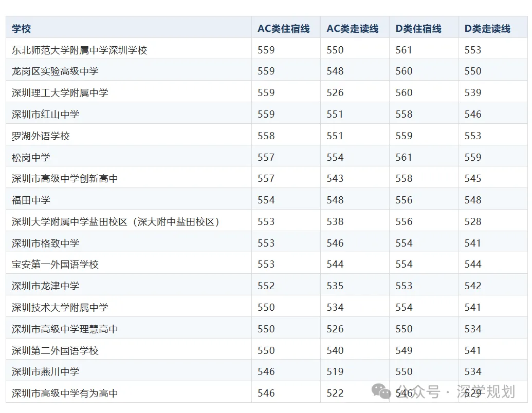Image resolution: width=532 pixels, height=413 pixels.
Task: Select 深圳市高级中学有为高中 school name
Action: pos(65,393)
